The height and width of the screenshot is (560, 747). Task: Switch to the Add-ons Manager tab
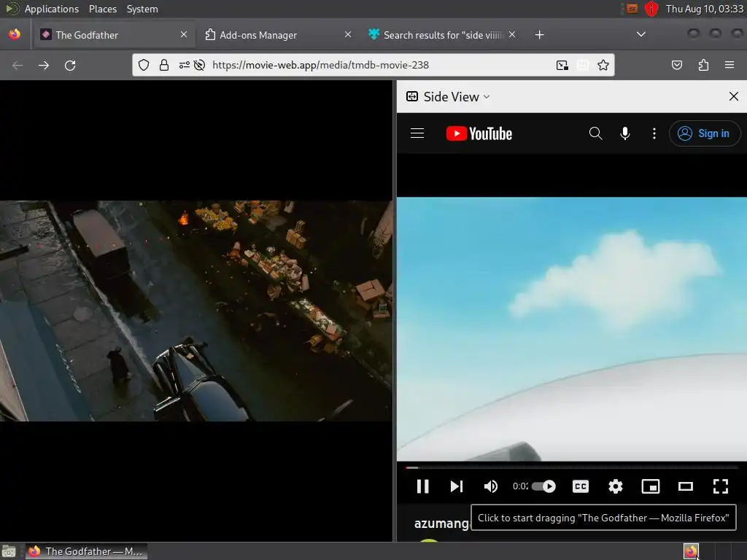coord(278,35)
